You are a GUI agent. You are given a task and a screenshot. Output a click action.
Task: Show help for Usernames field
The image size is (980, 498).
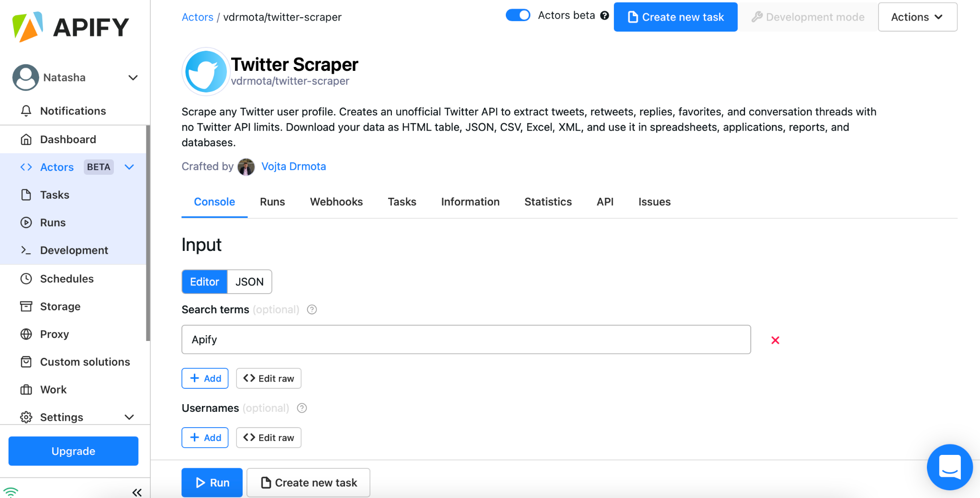pyautogui.click(x=302, y=408)
